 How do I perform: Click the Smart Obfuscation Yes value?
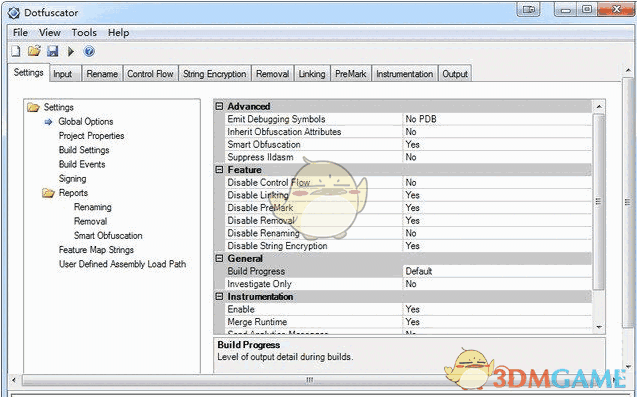click(x=412, y=144)
